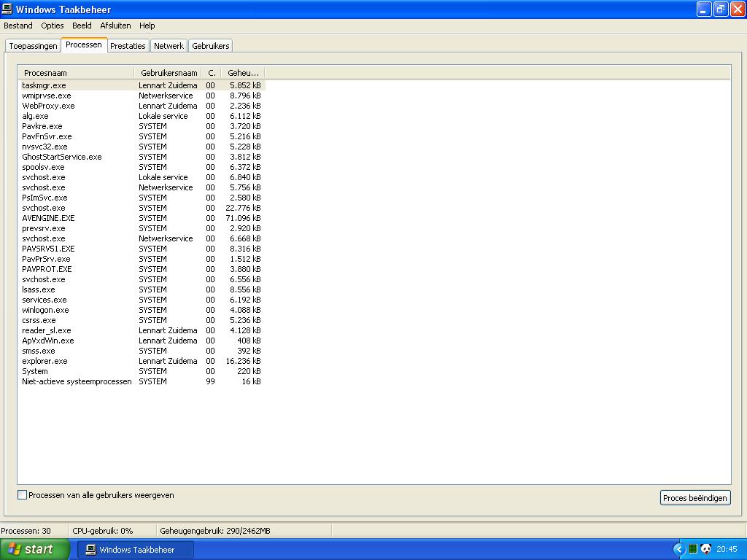This screenshot has width=747, height=560.
Task: Restore down the Task Manager window
Action: 720,9
